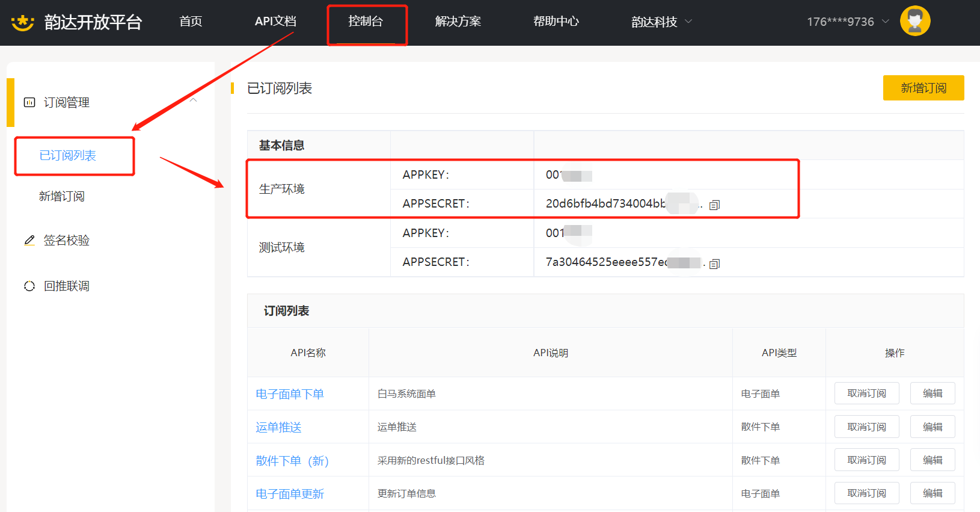Click the 订阅列表 section heading
980x512 pixels.
pyautogui.click(x=286, y=310)
